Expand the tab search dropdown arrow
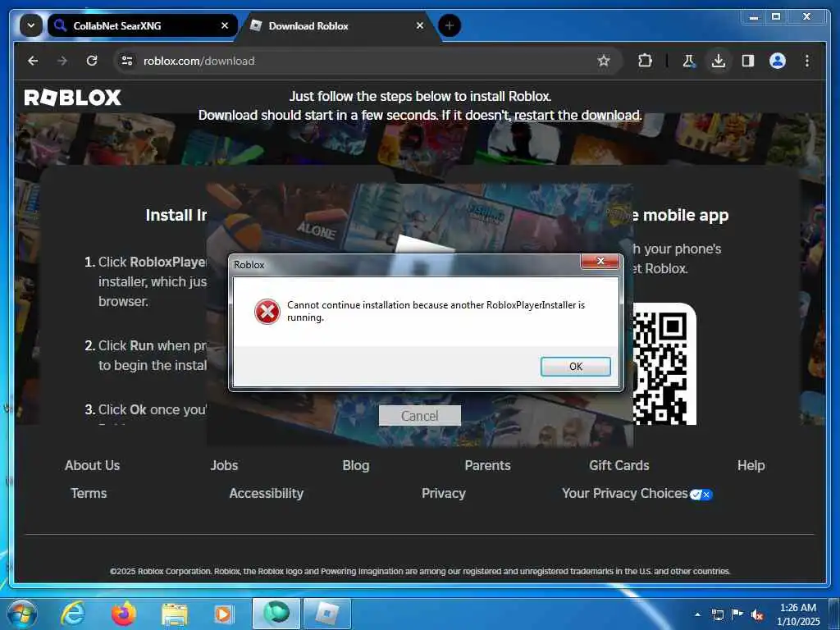The height and width of the screenshot is (630, 840). [31, 25]
